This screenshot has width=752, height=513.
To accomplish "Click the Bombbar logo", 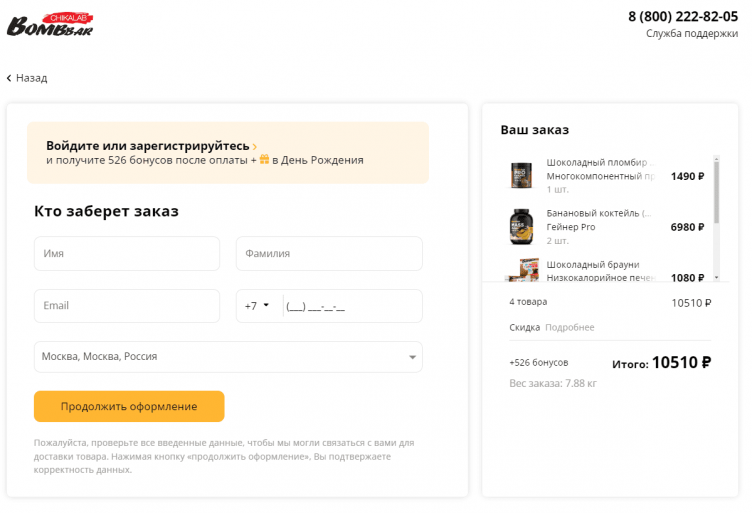I will (x=49, y=24).
